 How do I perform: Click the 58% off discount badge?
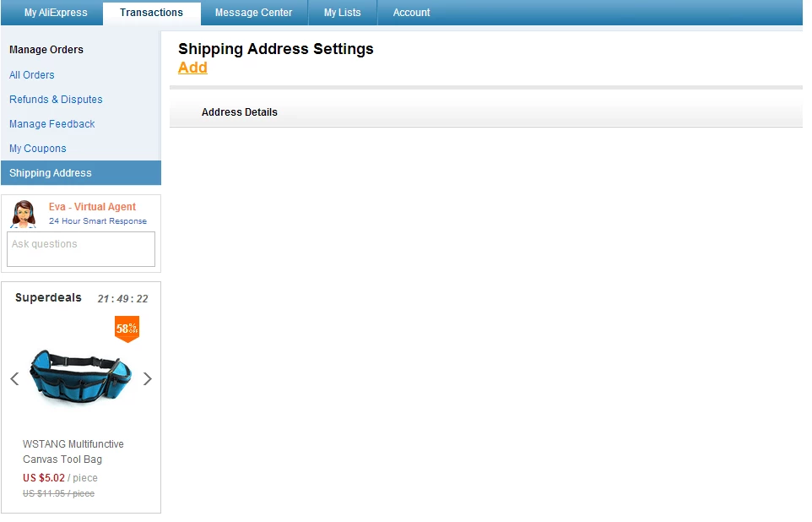(x=127, y=329)
